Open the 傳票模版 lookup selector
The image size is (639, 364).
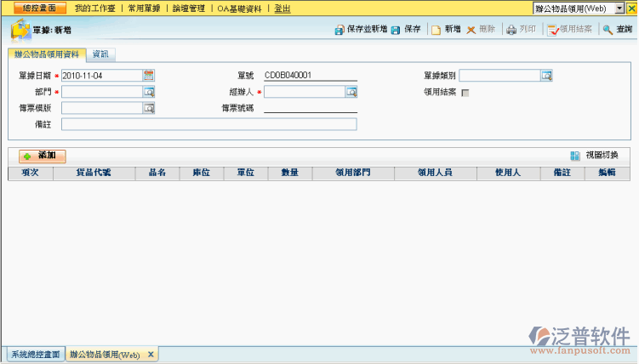click(149, 108)
